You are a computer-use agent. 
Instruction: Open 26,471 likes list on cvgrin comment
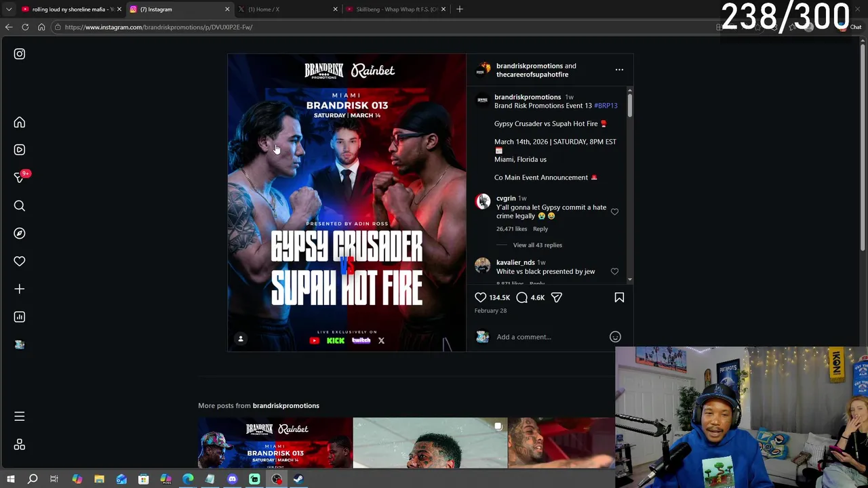[511, 228]
